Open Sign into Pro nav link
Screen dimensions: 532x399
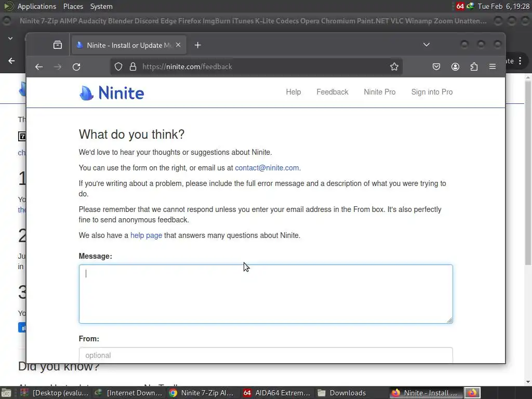[432, 92]
